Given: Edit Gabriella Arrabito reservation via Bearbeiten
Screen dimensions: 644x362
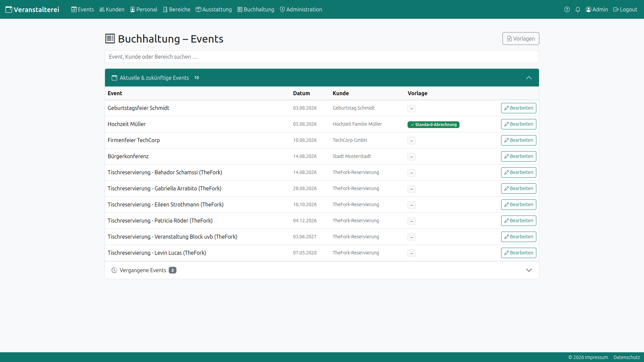Looking at the screenshot, I should (519, 188).
